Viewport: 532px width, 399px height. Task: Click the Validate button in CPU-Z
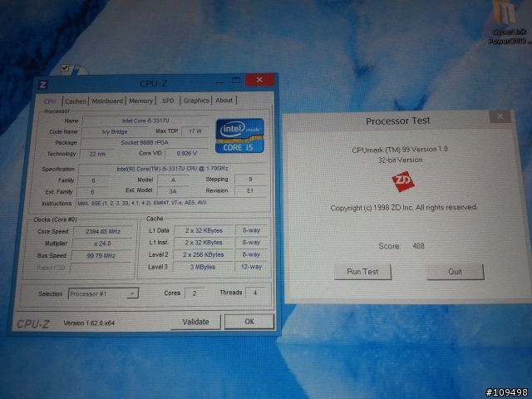[196, 322]
